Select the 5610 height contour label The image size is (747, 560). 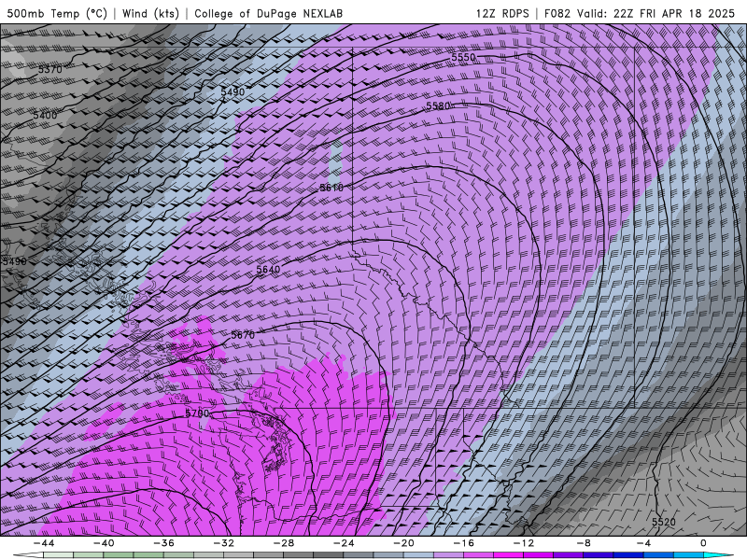click(331, 188)
